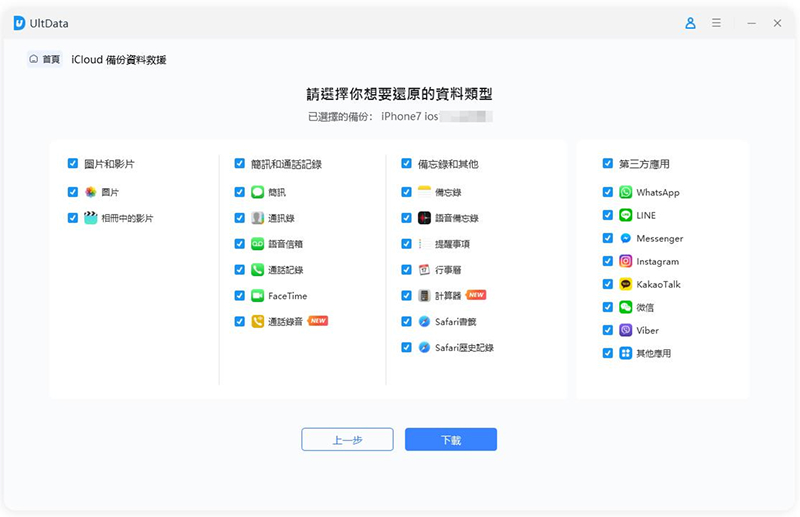
Task: Click the '語音信箱' label text
Action: tap(286, 244)
